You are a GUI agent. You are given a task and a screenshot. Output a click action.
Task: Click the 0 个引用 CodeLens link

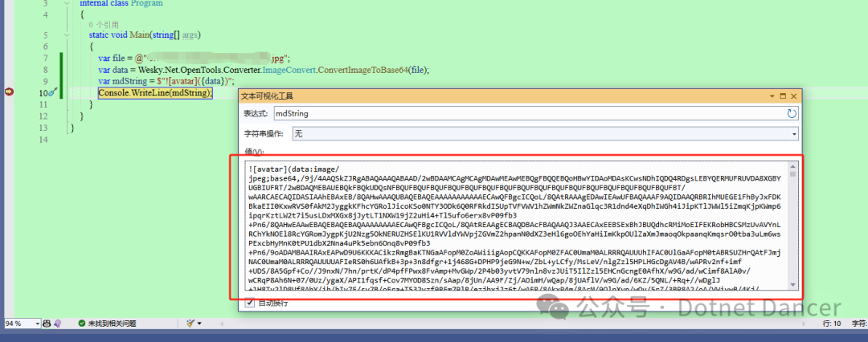pos(103,25)
